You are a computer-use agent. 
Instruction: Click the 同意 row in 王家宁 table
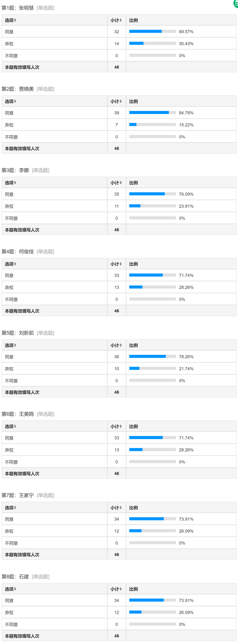9,519
